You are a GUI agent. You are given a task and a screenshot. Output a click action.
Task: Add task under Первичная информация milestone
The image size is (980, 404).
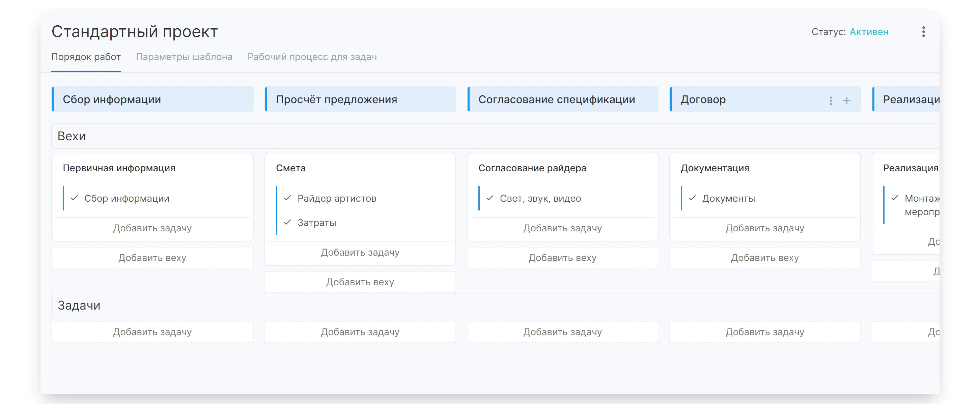(x=152, y=228)
